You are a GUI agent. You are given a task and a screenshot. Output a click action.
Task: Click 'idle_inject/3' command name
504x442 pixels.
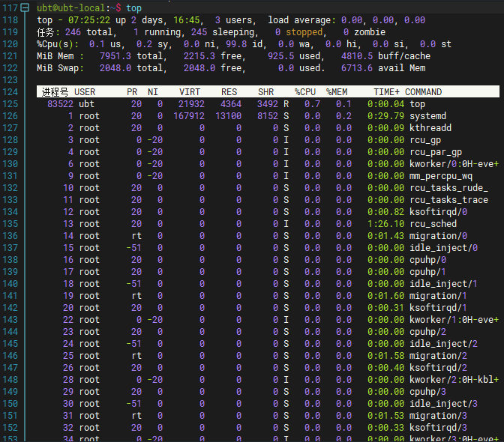(443, 404)
